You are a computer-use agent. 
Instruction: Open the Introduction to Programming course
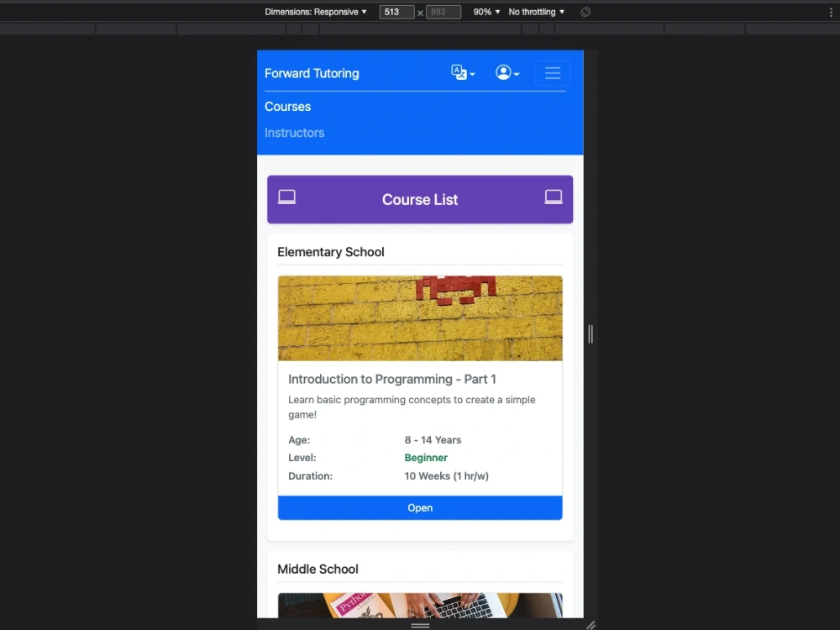pyautogui.click(x=420, y=508)
